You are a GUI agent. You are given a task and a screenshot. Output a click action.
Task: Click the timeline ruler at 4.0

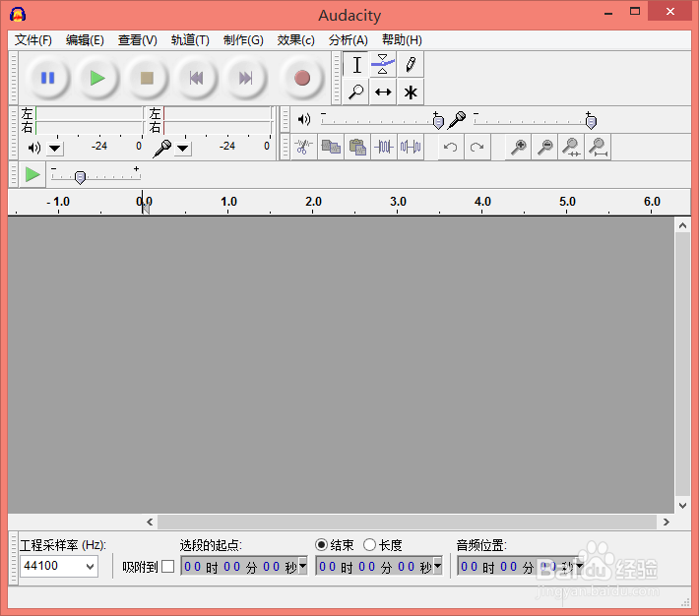coord(482,202)
